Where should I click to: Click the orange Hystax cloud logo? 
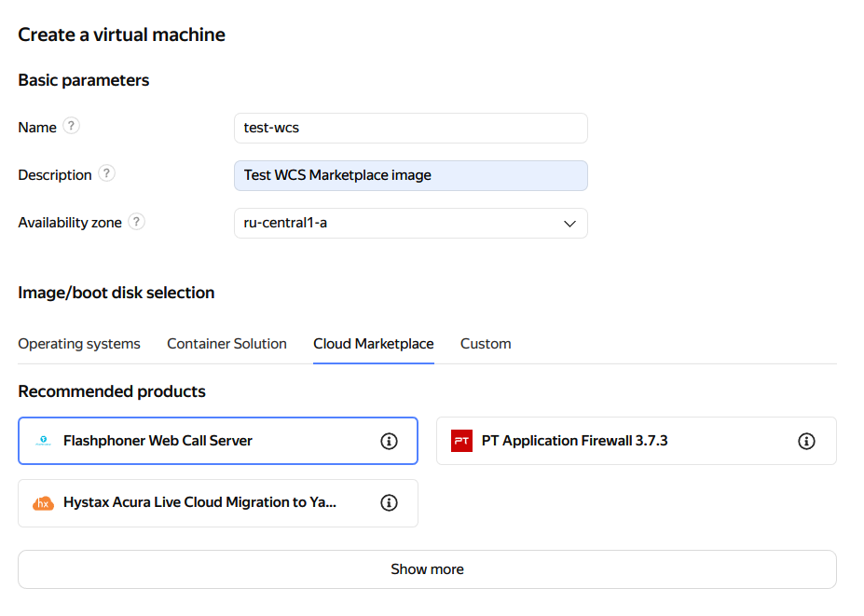(x=43, y=502)
